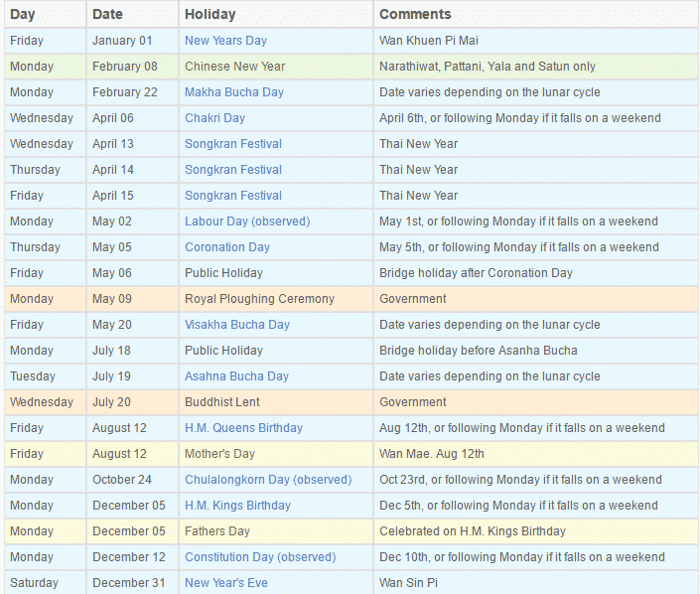This screenshot has height=594, width=700.
Task: Select the April 06 date cell
Action: click(x=132, y=118)
